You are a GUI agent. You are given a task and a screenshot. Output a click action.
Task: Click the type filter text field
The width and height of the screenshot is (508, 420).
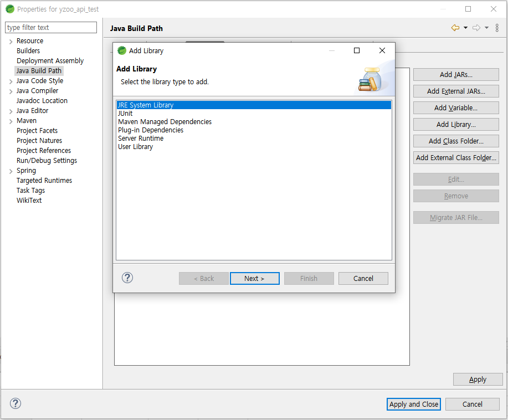coord(51,28)
